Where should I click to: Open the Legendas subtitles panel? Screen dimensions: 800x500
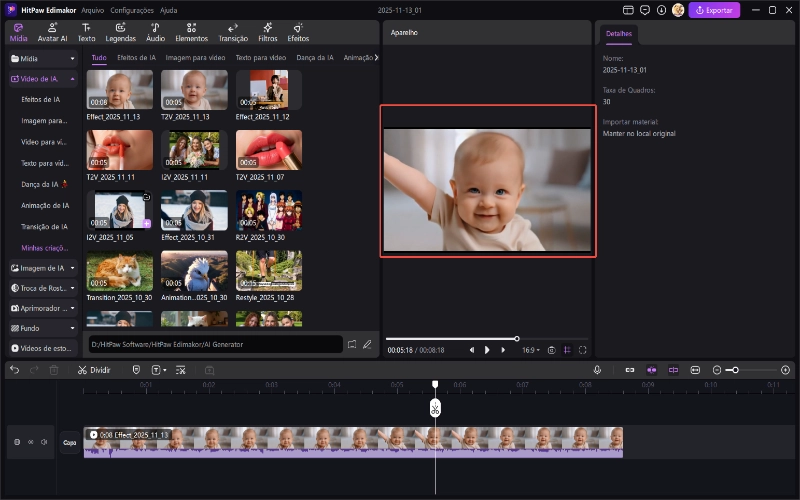tap(120, 32)
